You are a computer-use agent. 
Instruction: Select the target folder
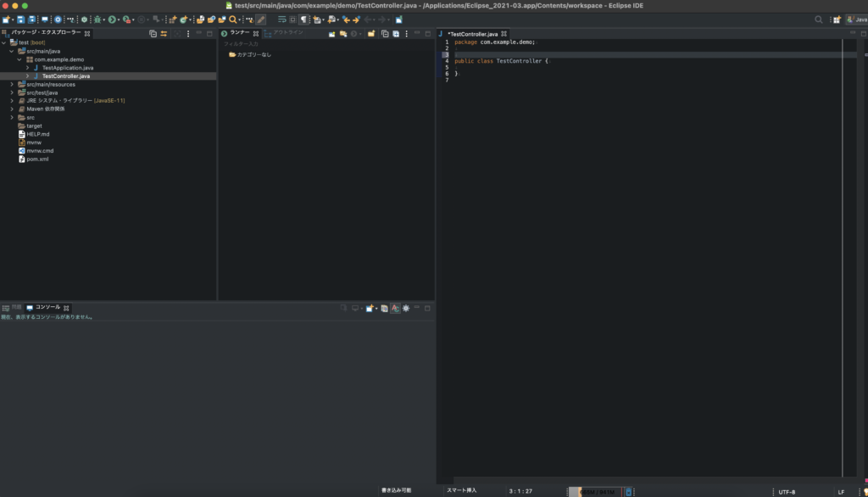(x=34, y=126)
